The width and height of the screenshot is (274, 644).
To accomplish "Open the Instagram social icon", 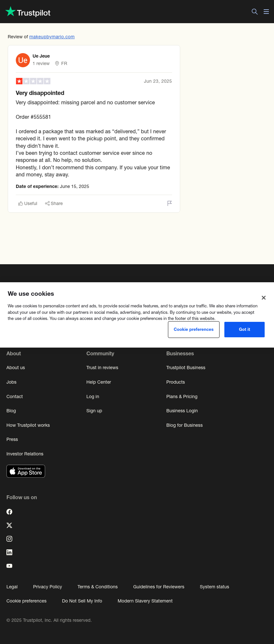I will [9, 539].
